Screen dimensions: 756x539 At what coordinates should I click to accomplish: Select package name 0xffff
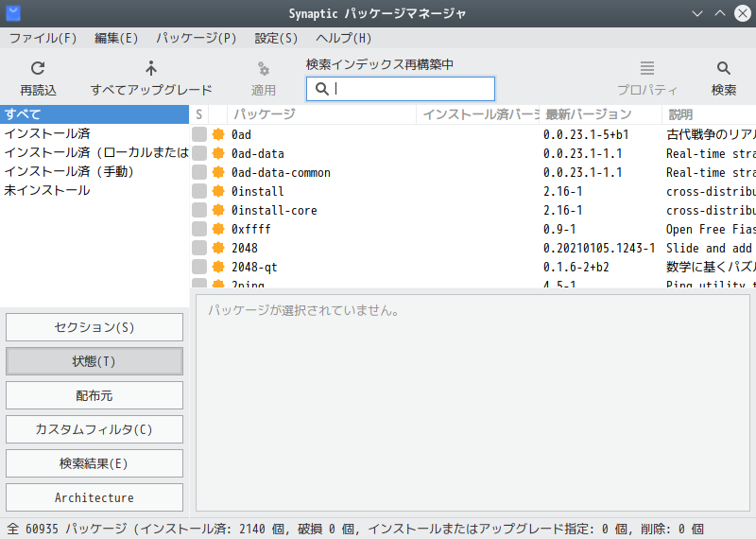click(251, 229)
